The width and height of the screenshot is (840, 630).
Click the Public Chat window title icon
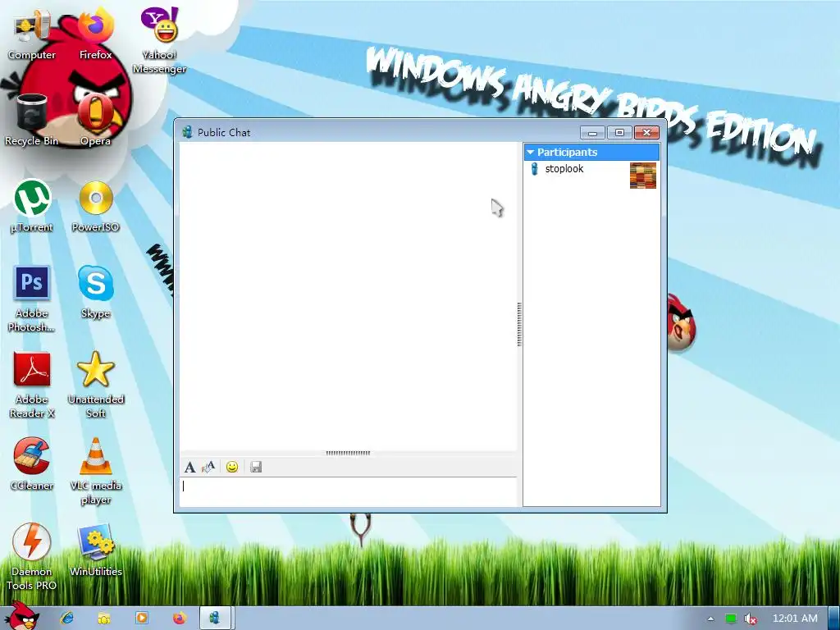point(187,132)
